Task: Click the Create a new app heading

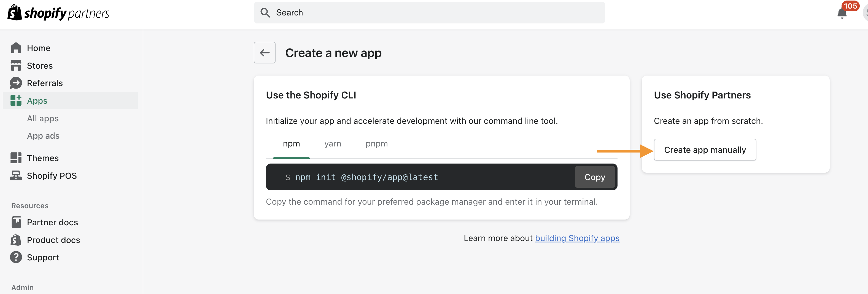Action: tap(333, 53)
